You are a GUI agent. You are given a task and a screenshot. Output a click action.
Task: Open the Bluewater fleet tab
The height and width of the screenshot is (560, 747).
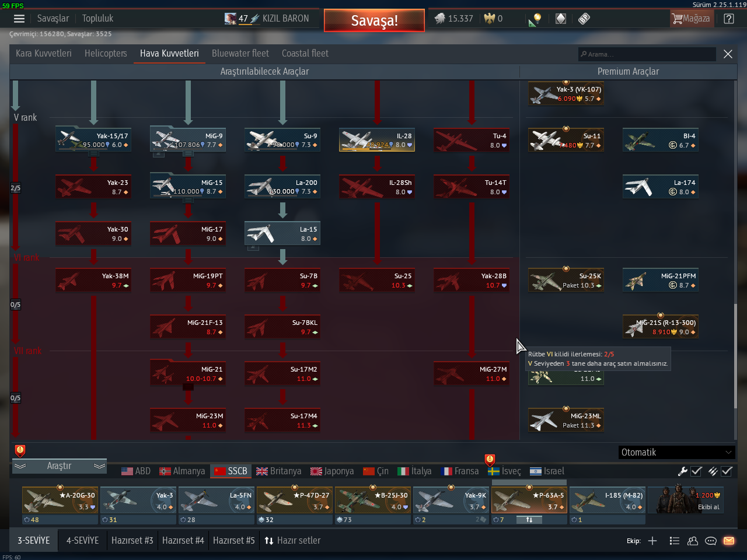click(240, 54)
